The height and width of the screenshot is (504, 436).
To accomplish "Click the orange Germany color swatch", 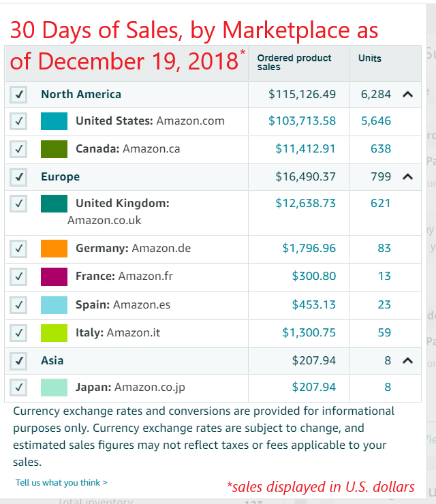I will [54, 249].
